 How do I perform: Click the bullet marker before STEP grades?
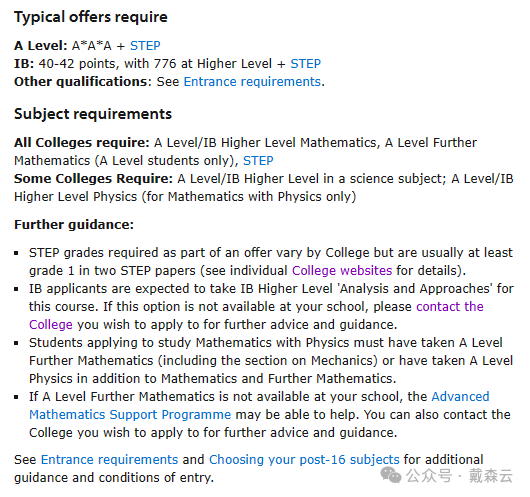[x=16, y=253]
